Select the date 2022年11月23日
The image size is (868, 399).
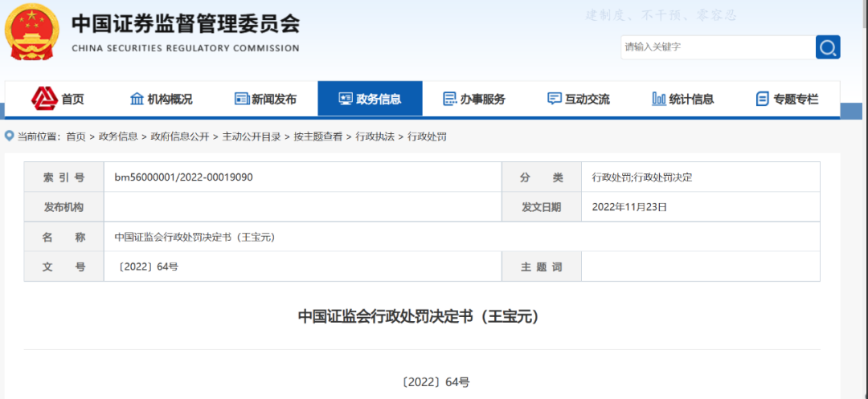pyautogui.click(x=629, y=207)
